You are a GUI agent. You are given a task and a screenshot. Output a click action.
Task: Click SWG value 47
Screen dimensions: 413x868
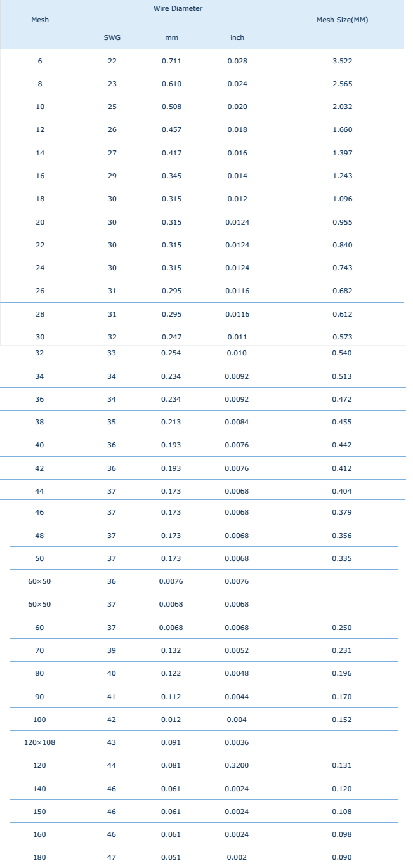(x=112, y=858)
